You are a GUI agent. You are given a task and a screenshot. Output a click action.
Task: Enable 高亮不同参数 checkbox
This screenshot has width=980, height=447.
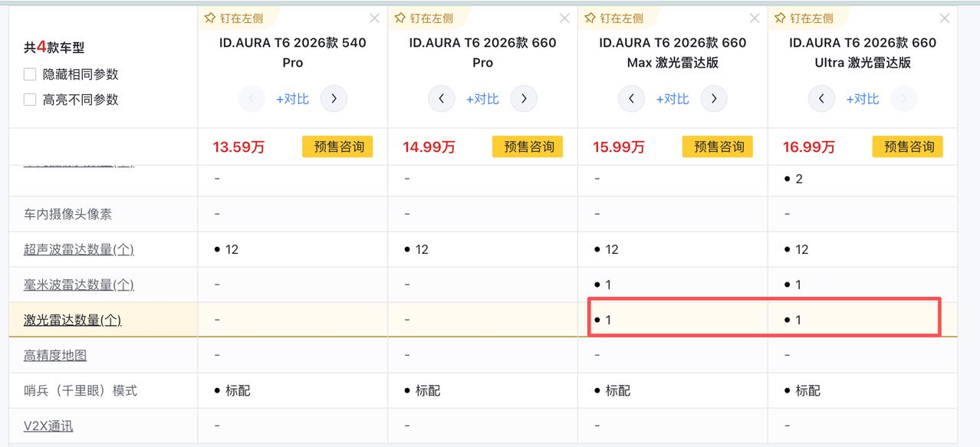click(x=30, y=100)
